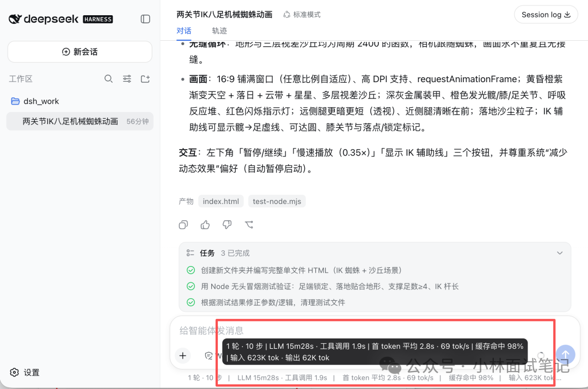Search the workspace with magnifier icon
The width and height of the screenshot is (588, 389).
click(108, 79)
